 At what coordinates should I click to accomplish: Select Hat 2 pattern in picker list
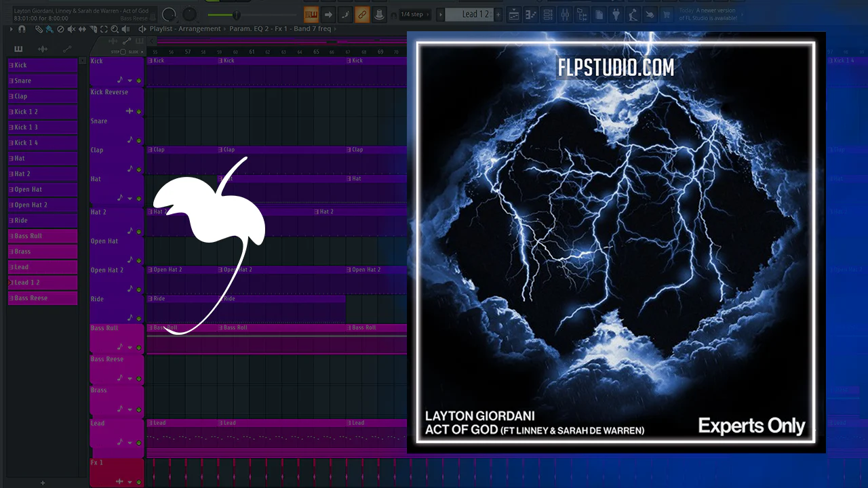click(x=43, y=174)
